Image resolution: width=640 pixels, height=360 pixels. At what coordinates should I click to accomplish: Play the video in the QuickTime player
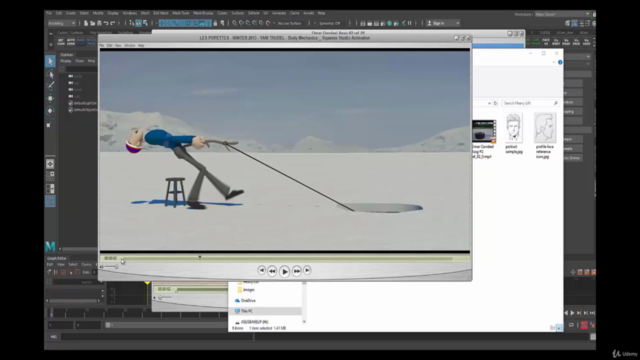284,271
